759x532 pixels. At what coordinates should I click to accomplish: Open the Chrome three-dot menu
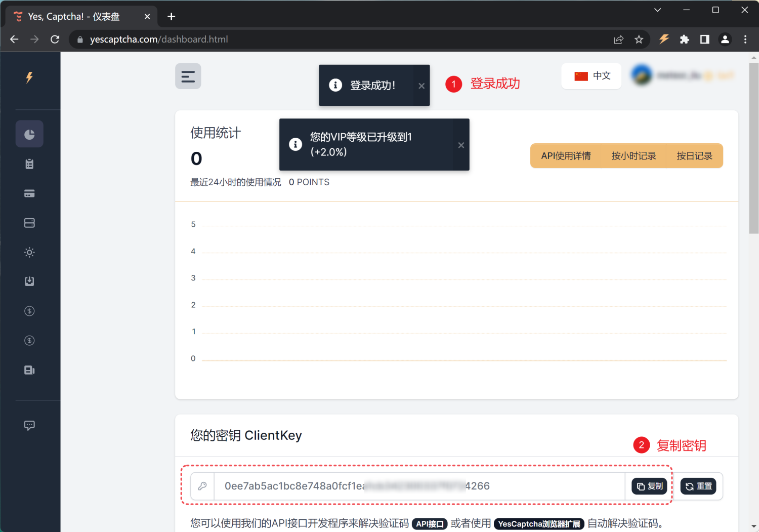click(745, 39)
